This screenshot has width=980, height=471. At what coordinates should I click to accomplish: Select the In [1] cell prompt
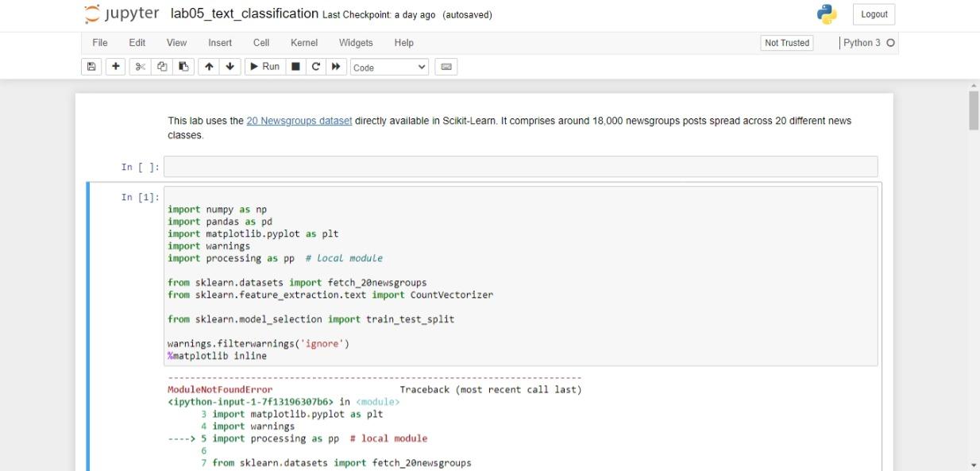point(140,197)
